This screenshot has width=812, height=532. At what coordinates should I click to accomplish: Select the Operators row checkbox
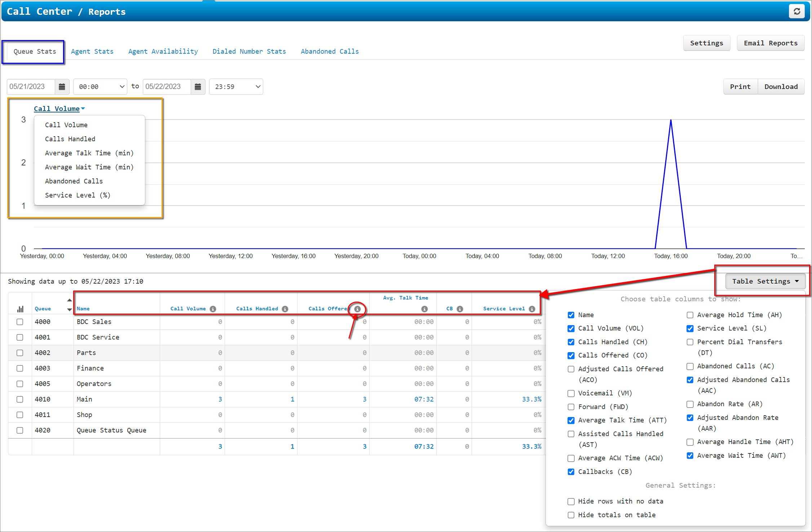pyautogui.click(x=20, y=384)
